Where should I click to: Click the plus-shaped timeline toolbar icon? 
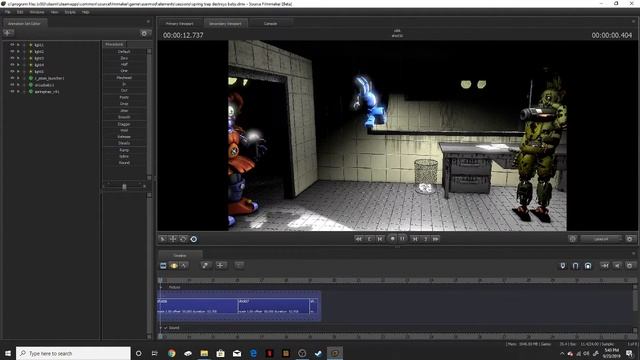(x=220, y=266)
